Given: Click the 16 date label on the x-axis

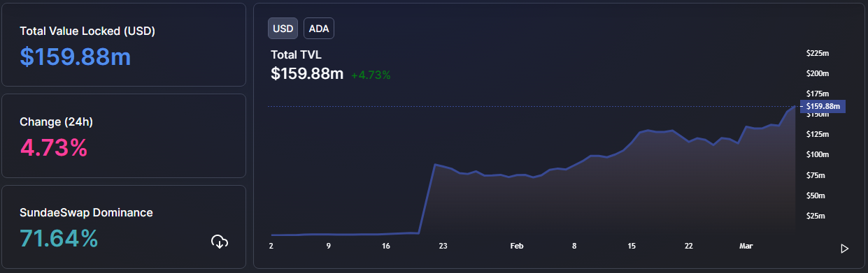Looking at the screenshot, I should point(386,246).
